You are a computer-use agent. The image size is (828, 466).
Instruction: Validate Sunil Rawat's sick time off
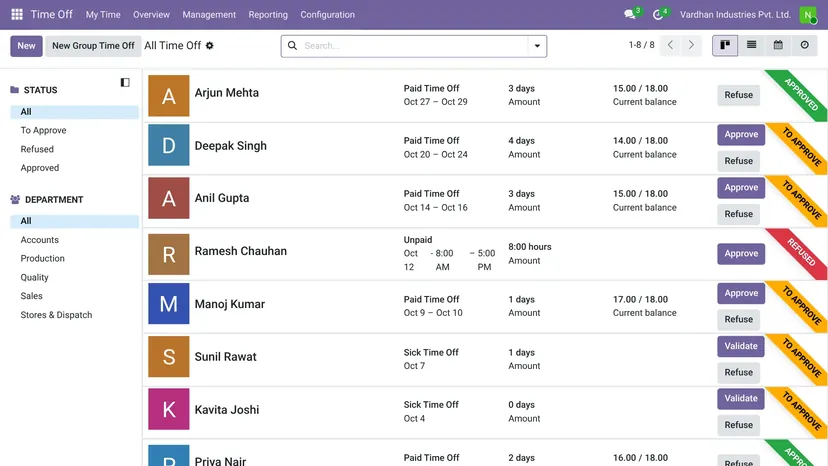pos(741,346)
